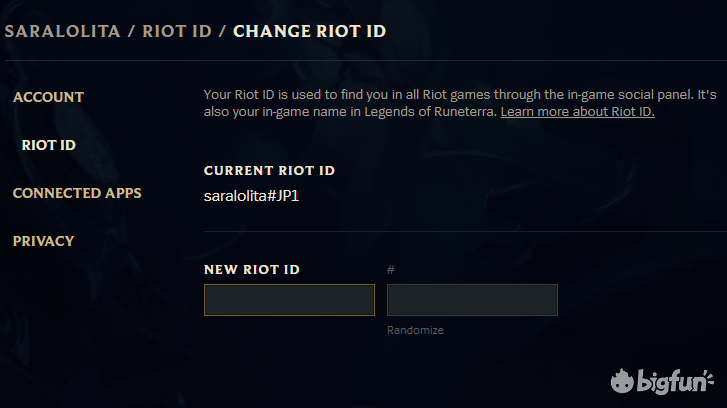The height and width of the screenshot is (408, 727).
Task: Focus the New Riot ID name field
Action: click(289, 300)
